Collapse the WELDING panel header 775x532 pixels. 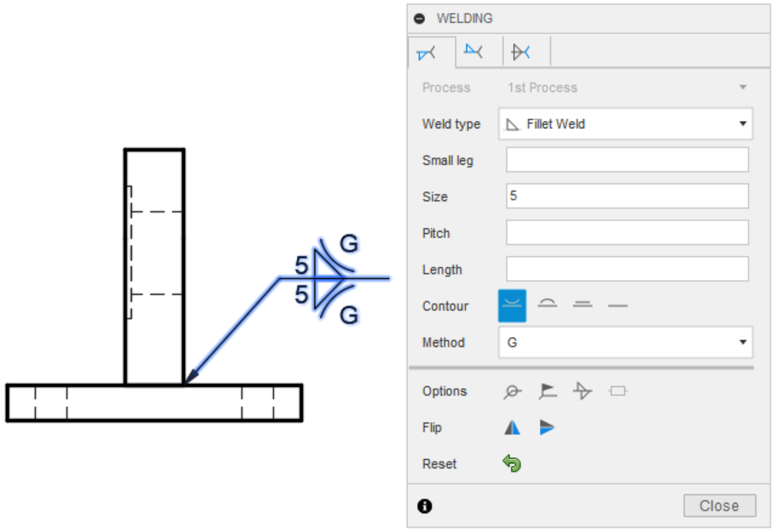[x=419, y=18]
